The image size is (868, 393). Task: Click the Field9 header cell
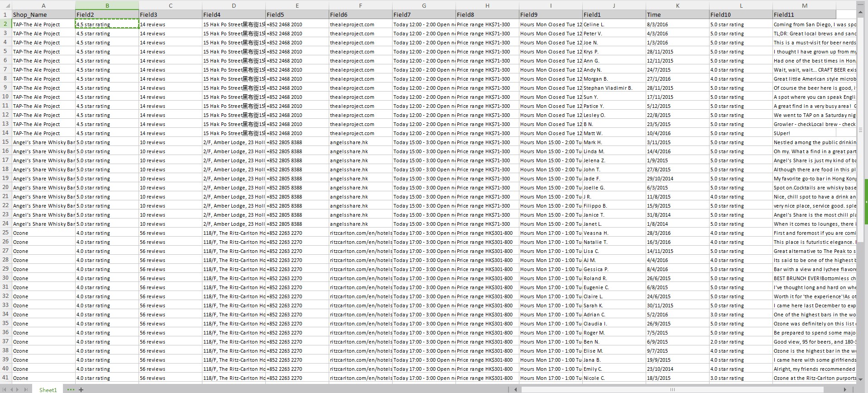551,15
